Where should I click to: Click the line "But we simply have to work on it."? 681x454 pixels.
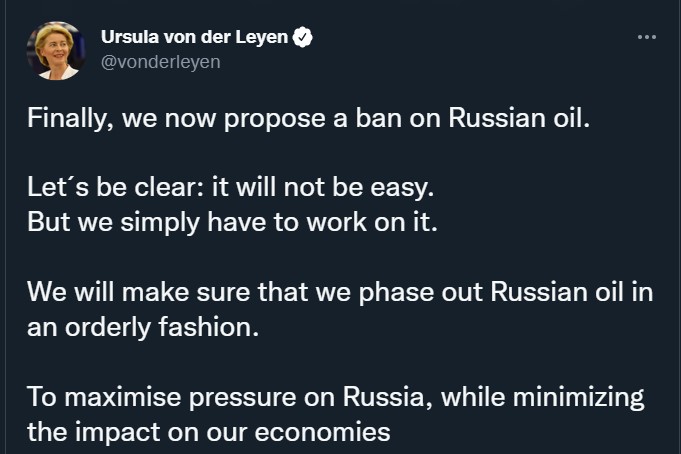click(x=232, y=222)
